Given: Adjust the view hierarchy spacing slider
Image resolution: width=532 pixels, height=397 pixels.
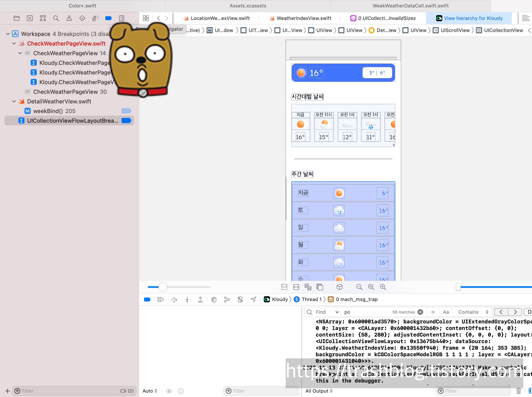Looking at the screenshot, I should tap(163, 287).
